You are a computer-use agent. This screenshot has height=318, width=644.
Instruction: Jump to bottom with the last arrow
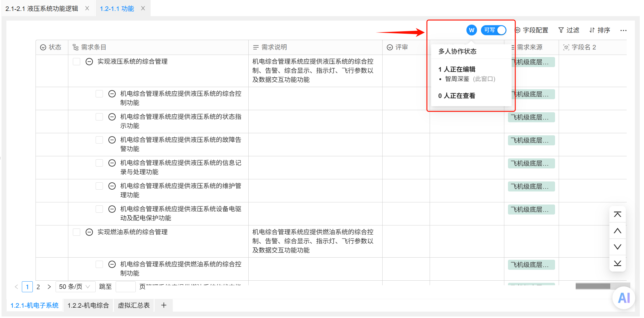pos(618,263)
